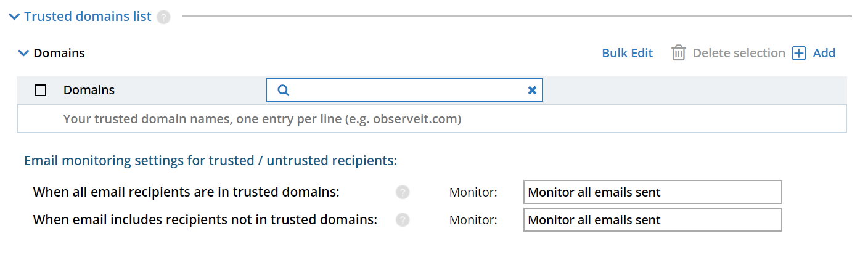The height and width of the screenshot is (260, 868).
Task: Click the help icon beside Trusted domains list
Action: pyautogui.click(x=163, y=17)
